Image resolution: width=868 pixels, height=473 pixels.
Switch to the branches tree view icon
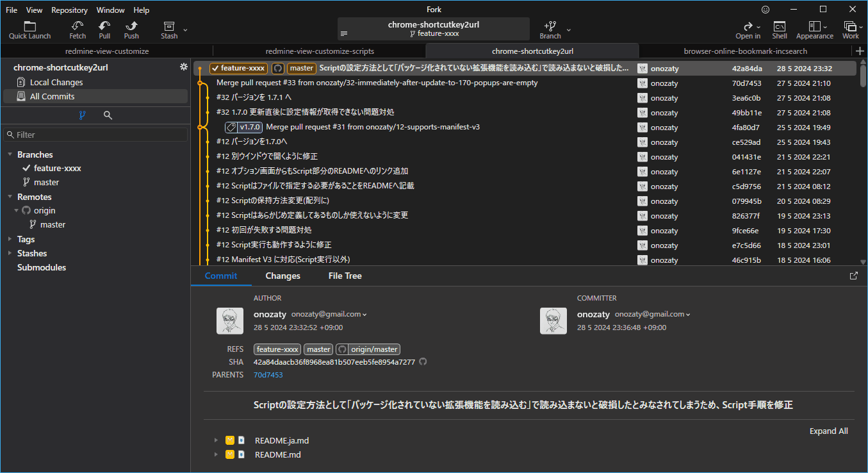[82, 115]
